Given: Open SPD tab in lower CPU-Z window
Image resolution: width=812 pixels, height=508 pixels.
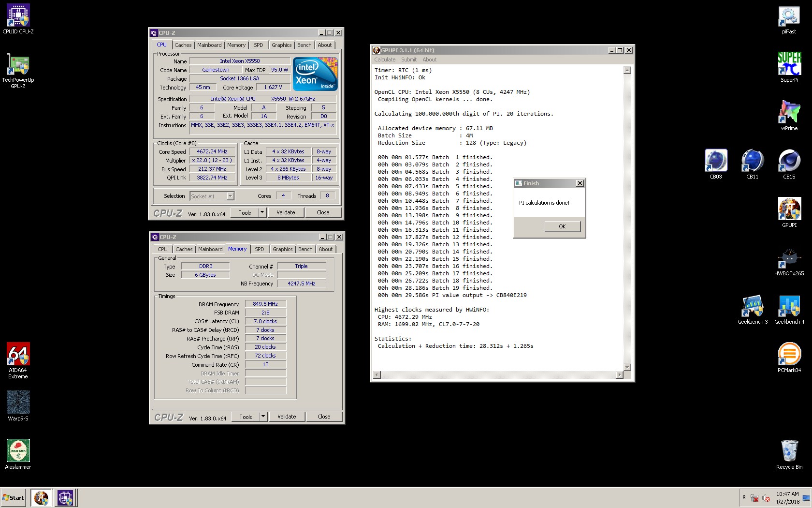Looking at the screenshot, I should [260, 249].
